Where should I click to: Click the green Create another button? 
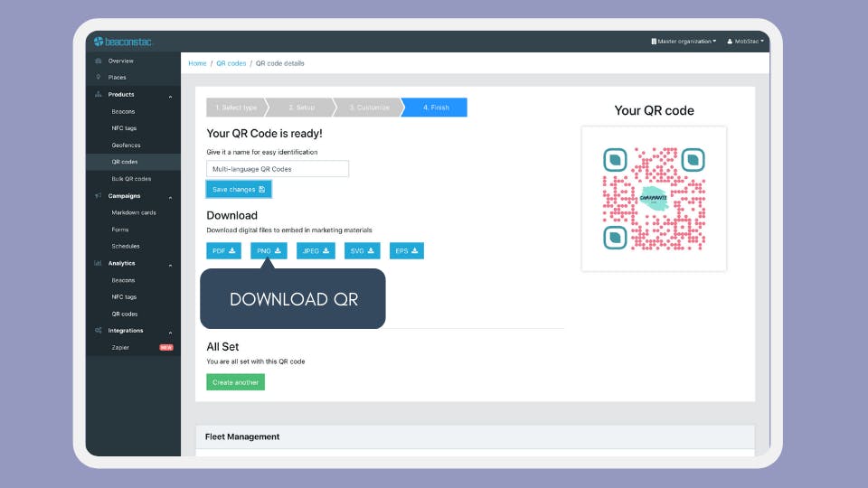(235, 382)
